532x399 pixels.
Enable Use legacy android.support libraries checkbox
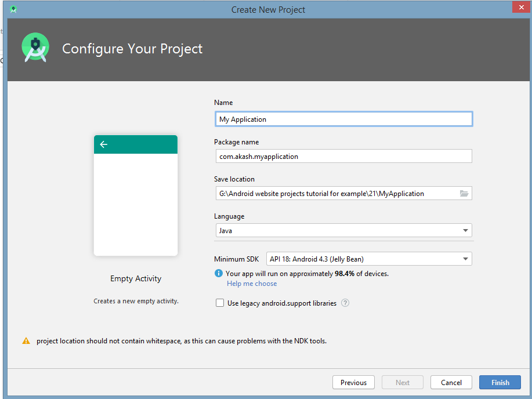click(220, 303)
